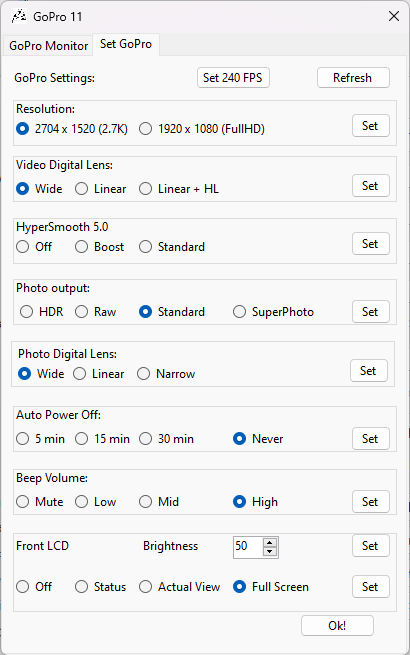Refresh the GoPro settings
Screen dimensions: 410x655
tap(353, 78)
